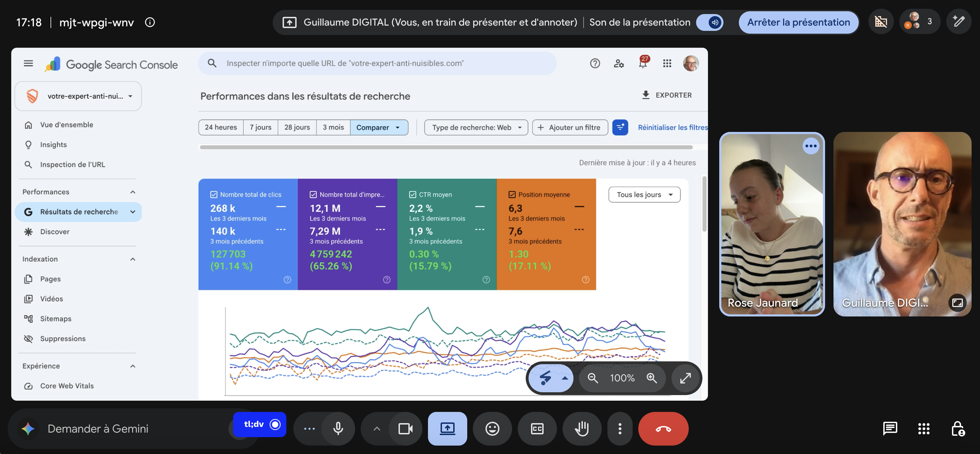Open Rose Jaunard tile options
Viewport: 980px width, 454px height.
click(811, 146)
